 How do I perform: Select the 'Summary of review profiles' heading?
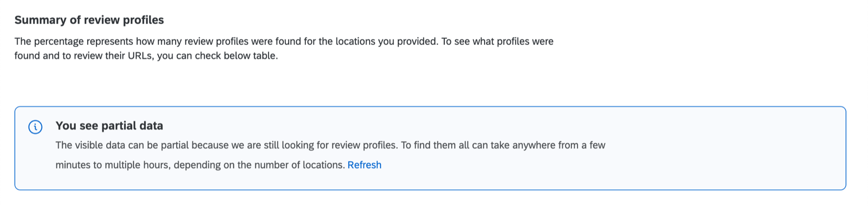click(x=89, y=20)
